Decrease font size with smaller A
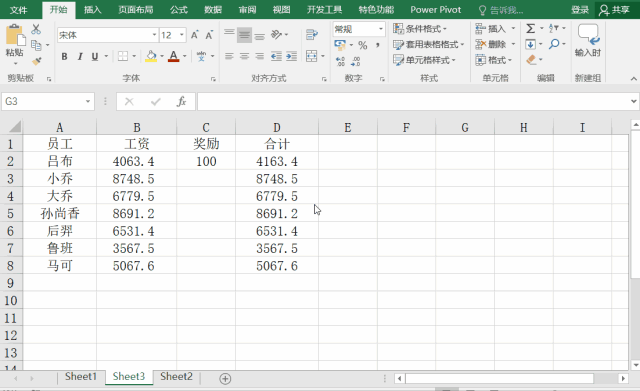This screenshot has height=391, width=640. tap(209, 35)
